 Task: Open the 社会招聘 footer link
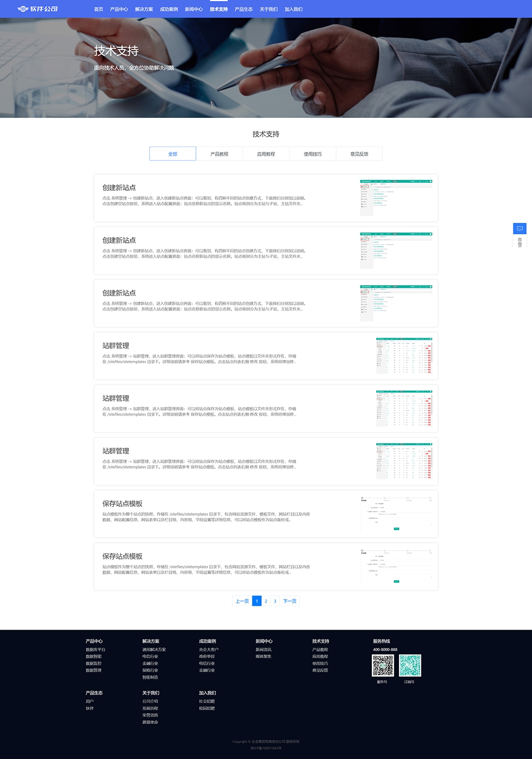click(x=207, y=701)
